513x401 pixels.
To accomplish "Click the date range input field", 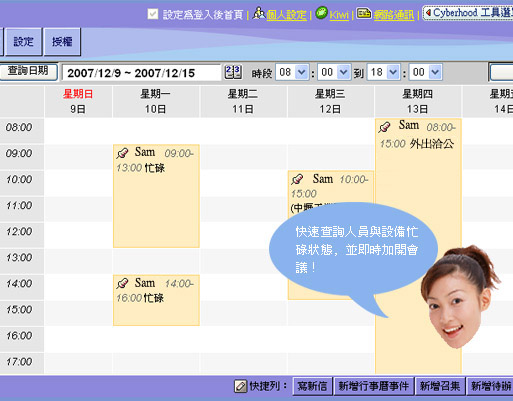I will coord(141,73).
